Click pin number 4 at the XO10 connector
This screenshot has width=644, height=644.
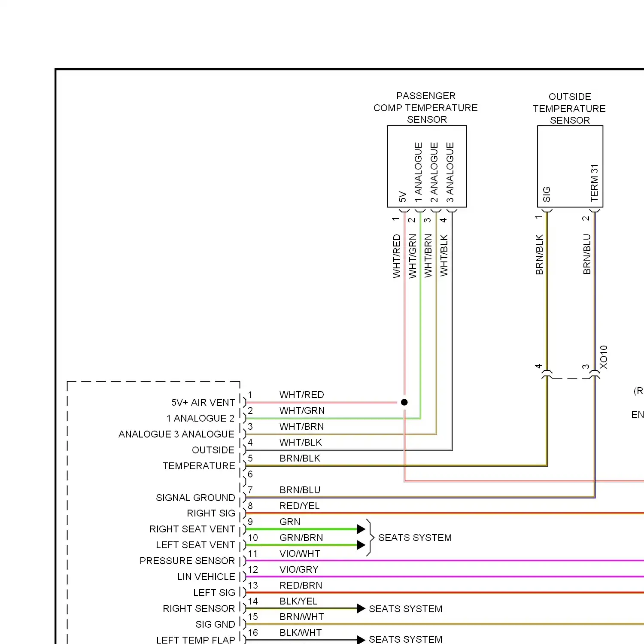click(x=538, y=366)
